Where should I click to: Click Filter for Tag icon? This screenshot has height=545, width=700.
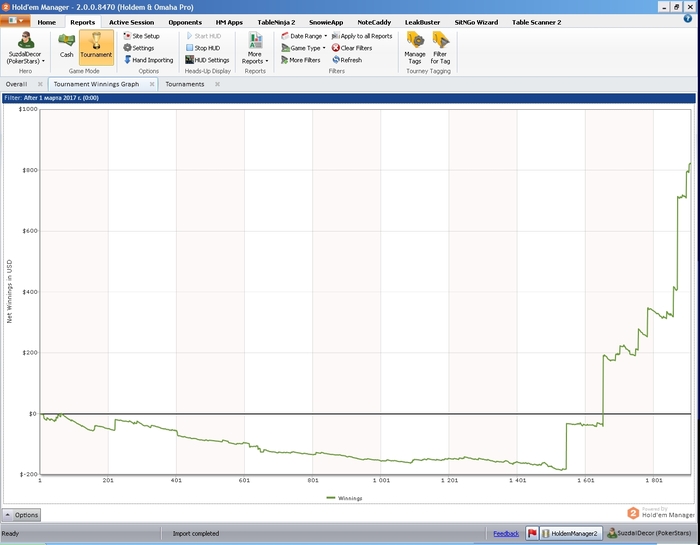tap(441, 46)
